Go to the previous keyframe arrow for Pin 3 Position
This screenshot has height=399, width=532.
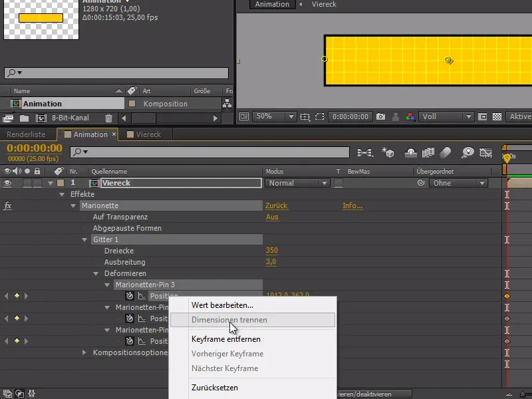(x=7, y=296)
